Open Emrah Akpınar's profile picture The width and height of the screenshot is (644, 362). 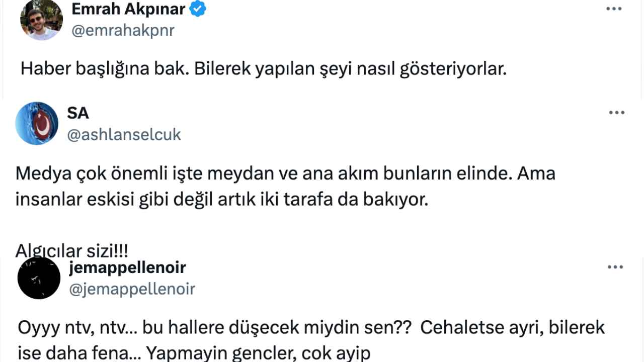pyautogui.click(x=41, y=20)
